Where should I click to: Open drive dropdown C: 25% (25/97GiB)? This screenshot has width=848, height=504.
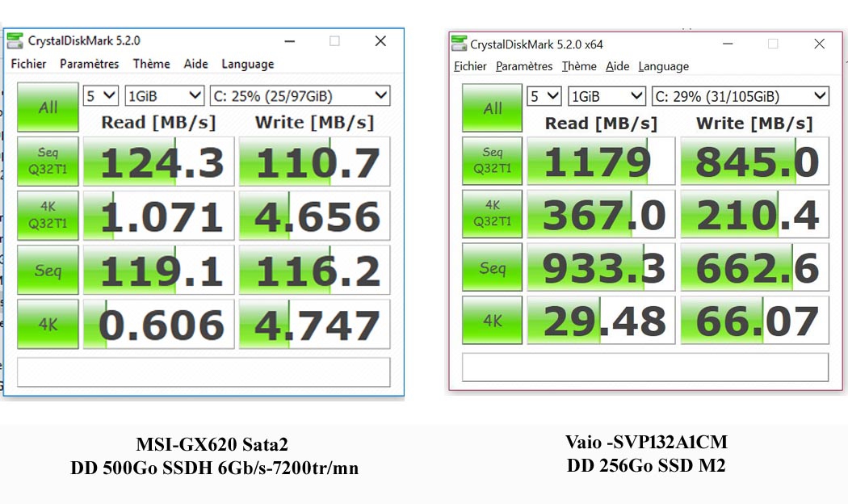click(x=300, y=96)
